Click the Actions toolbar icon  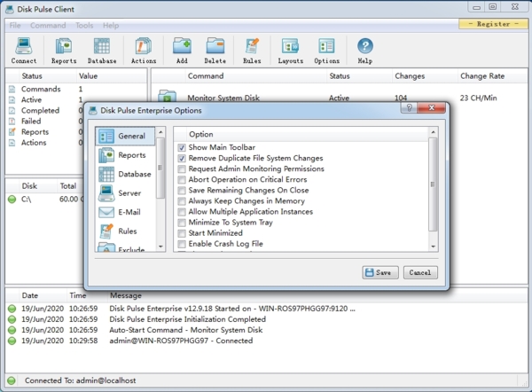coord(144,51)
